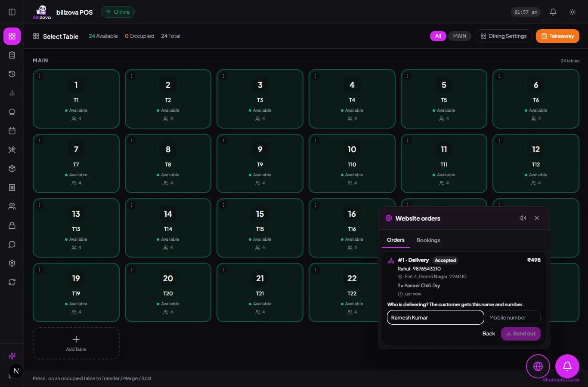Image resolution: width=588 pixels, height=387 pixels.
Task: Open the chat bubble icon in sidebar
Action: pos(12,244)
